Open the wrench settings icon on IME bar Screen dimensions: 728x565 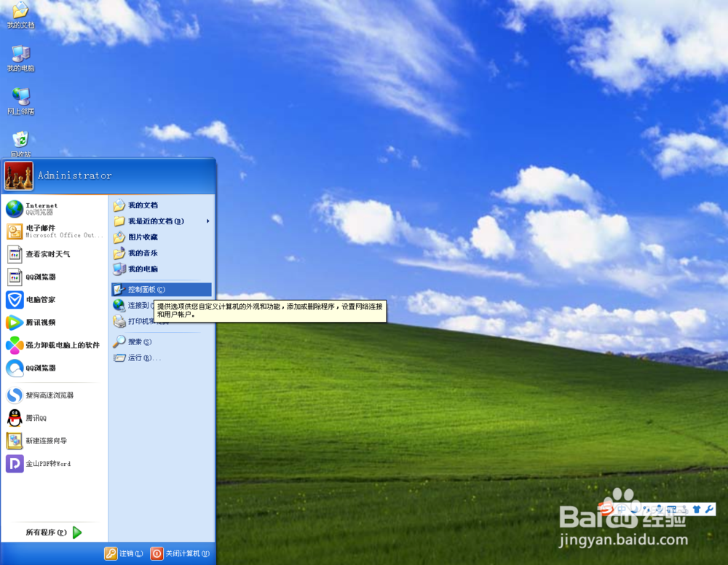click(x=709, y=509)
